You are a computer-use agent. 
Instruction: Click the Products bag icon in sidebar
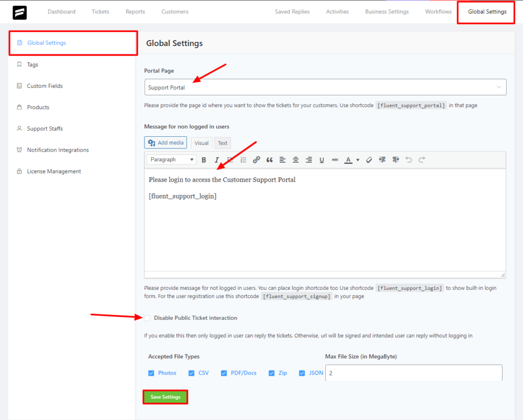click(19, 107)
